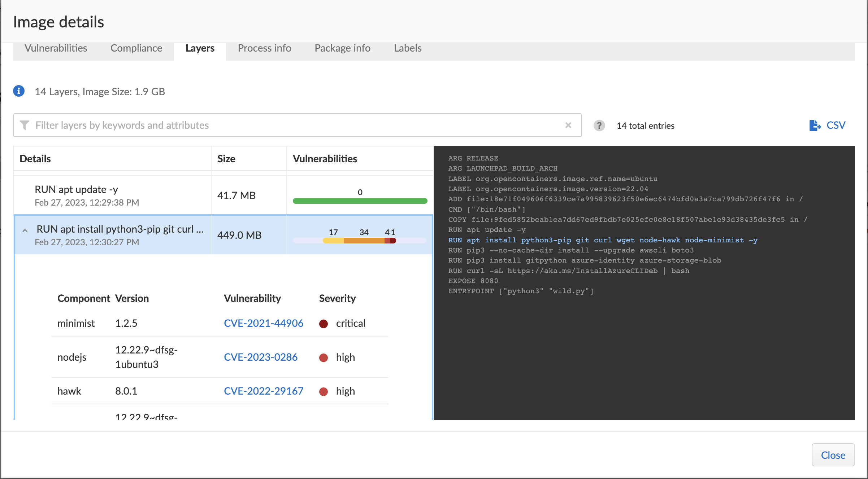The height and width of the screenshot is (479, 868).
Task: Click the Labels tab
Action: (x=407, y=48)
